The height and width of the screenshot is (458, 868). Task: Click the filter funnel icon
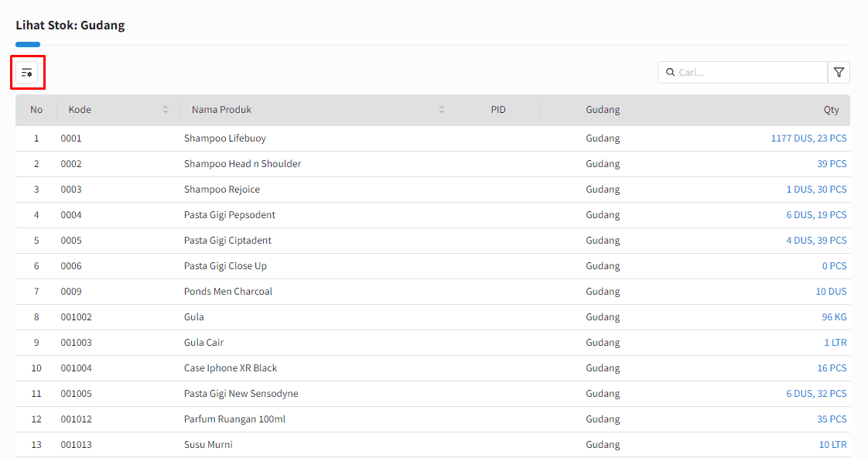click(839, 73)
